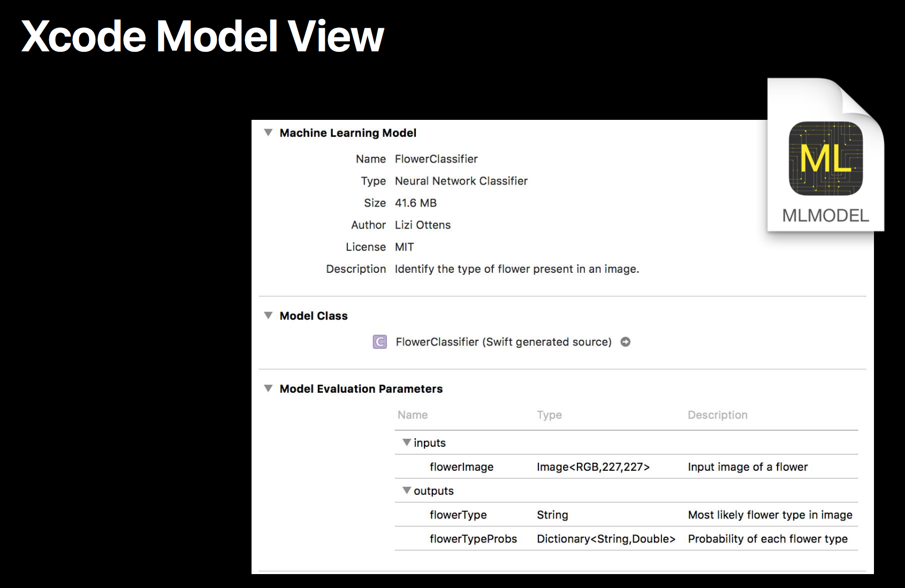Click the Dictionary<String,Double> type cell

(606, 539)
